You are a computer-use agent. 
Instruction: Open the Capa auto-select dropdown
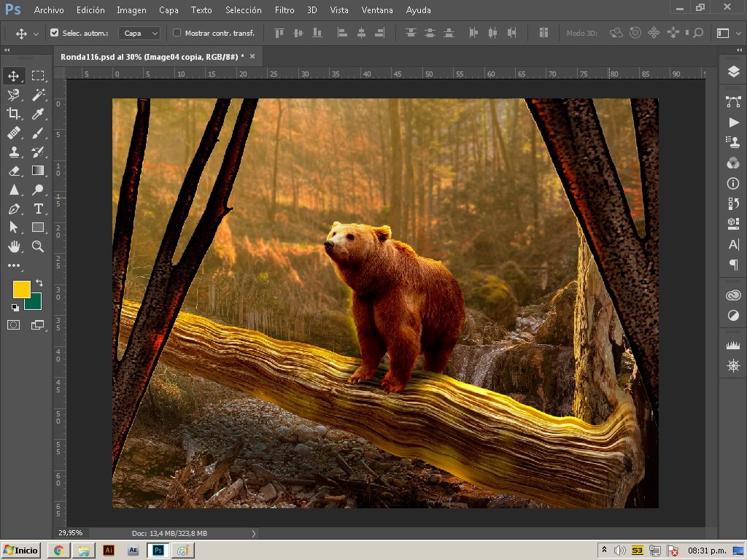(139, 34)
